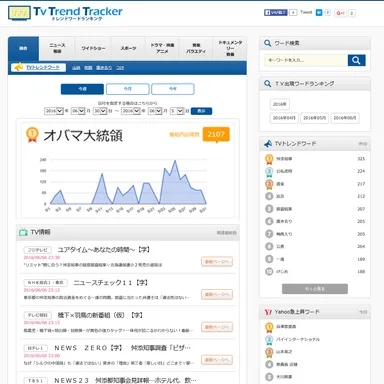Click the 2016年06月 ranking button

(x=345, y=118)
